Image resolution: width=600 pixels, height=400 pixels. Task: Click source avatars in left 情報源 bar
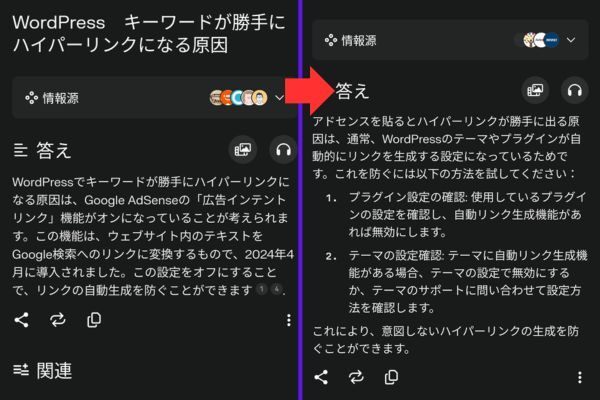coord(239,98)
